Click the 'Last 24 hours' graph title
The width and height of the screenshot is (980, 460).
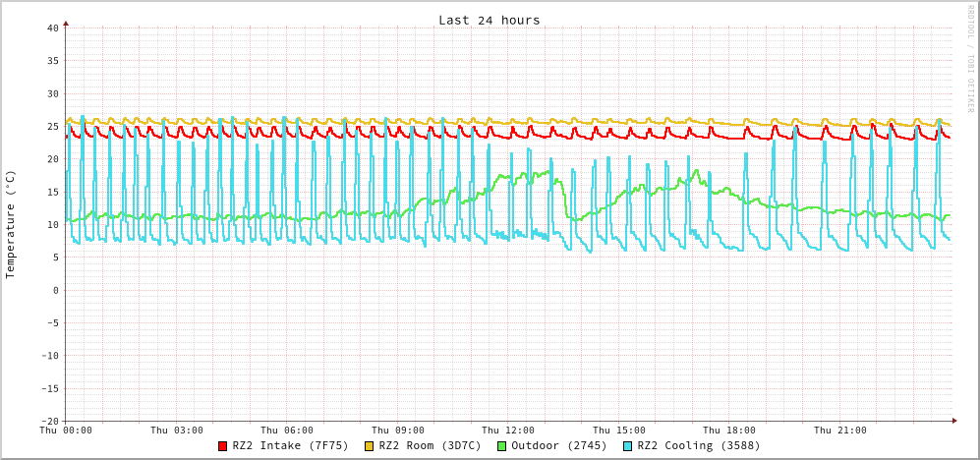click(489, 20)
